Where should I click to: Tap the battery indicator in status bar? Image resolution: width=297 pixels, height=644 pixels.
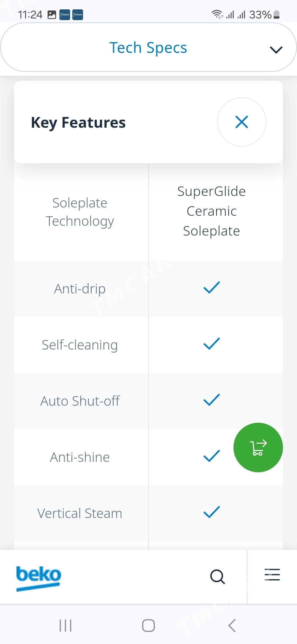tap(277, 15)
